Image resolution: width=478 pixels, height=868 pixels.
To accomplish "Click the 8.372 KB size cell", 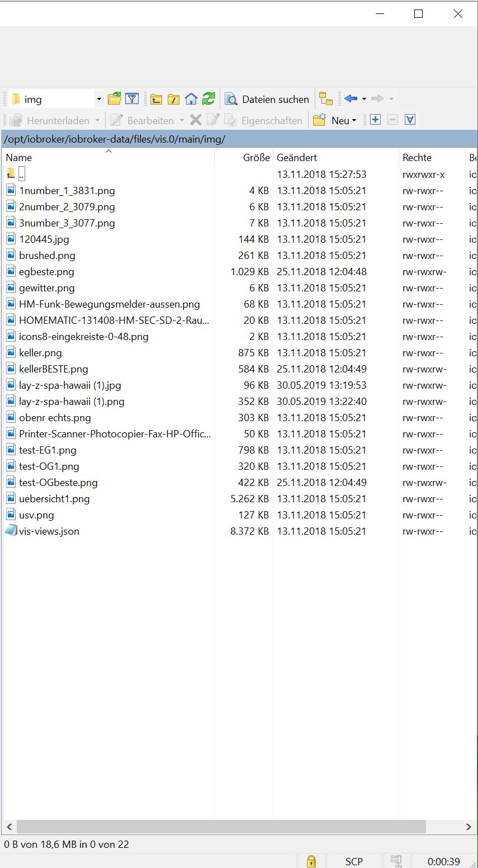I will 249,531.
